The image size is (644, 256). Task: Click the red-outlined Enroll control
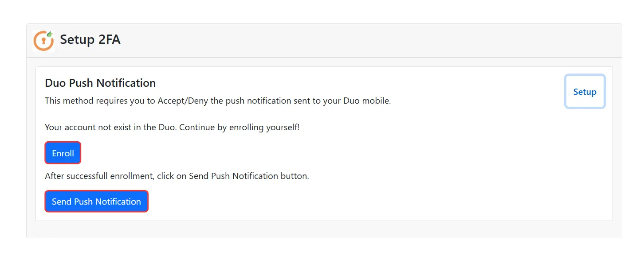(x=63, y=153)
